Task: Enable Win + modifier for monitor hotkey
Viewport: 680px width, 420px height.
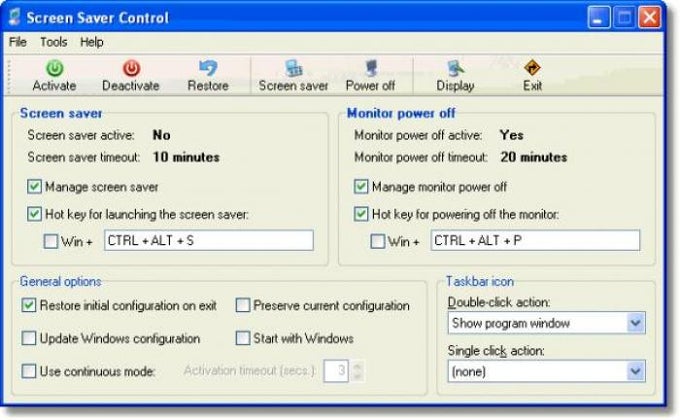Action: [377, 241]
